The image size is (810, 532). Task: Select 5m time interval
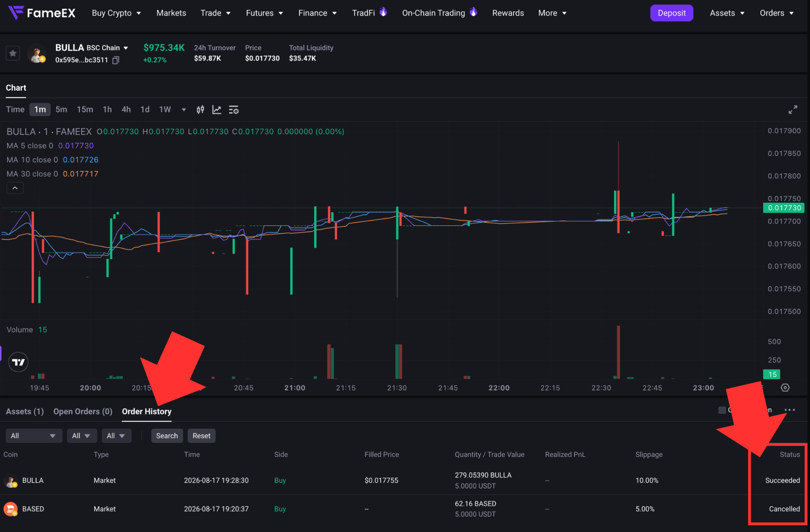pos(61,110)
